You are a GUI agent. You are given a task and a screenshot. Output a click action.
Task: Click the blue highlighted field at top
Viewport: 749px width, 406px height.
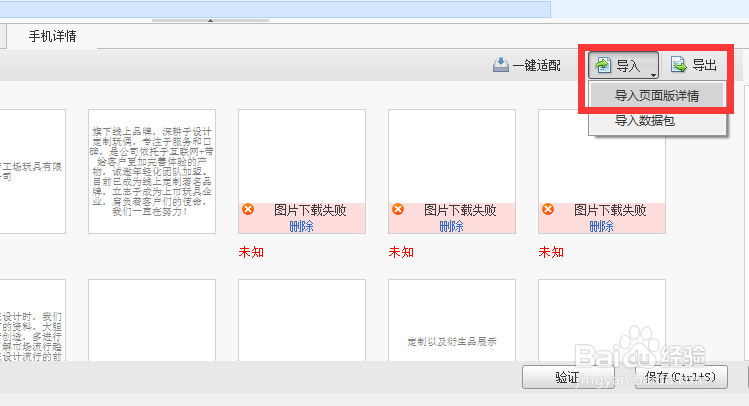pyautogui.click(x=275, y=9)
